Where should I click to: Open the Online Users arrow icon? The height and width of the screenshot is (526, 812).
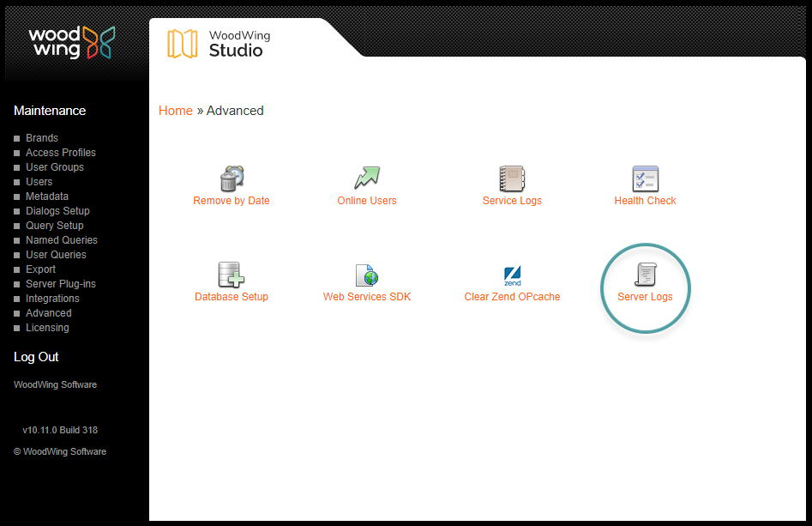(x=367, y=178)
